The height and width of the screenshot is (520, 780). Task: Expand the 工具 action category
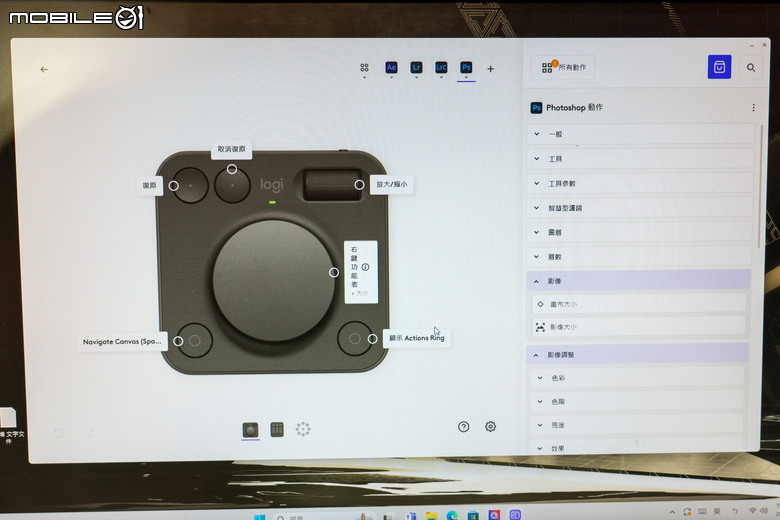[640, 159]
